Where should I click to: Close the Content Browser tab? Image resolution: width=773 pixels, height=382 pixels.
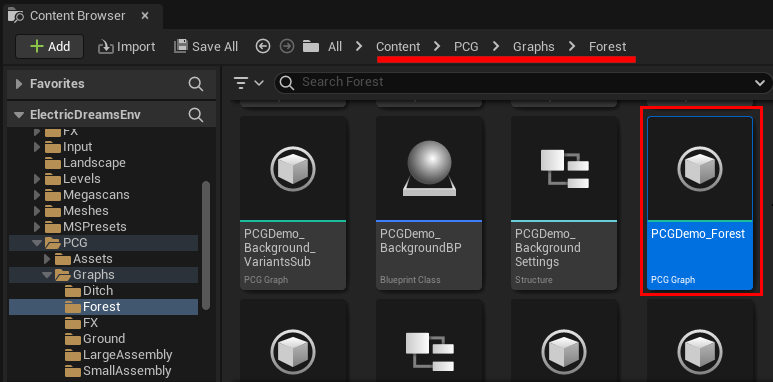[x=145, y=16]
